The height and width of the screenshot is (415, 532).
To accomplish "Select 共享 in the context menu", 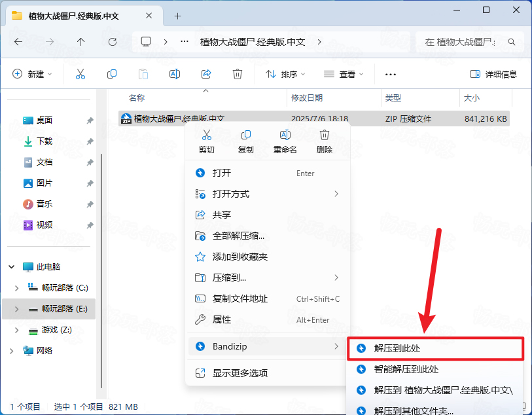I will click(x=268, y=215).
